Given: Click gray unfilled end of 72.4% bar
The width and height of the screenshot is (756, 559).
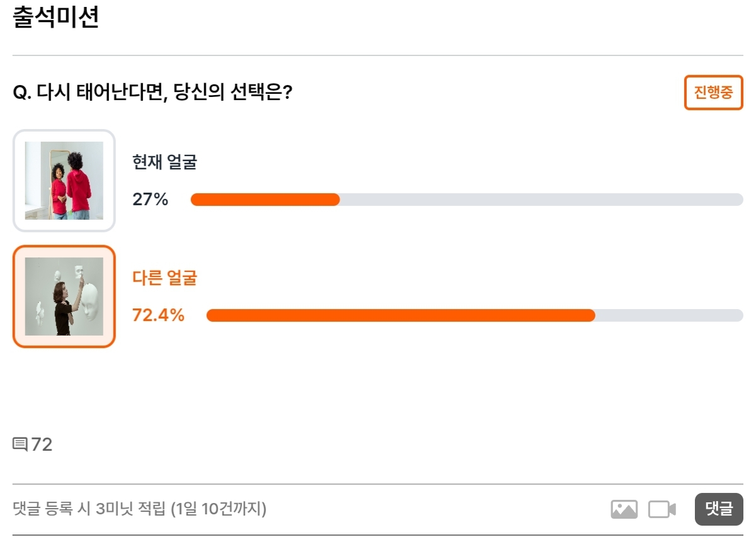Looking at the screenshot, I should 669,315.
